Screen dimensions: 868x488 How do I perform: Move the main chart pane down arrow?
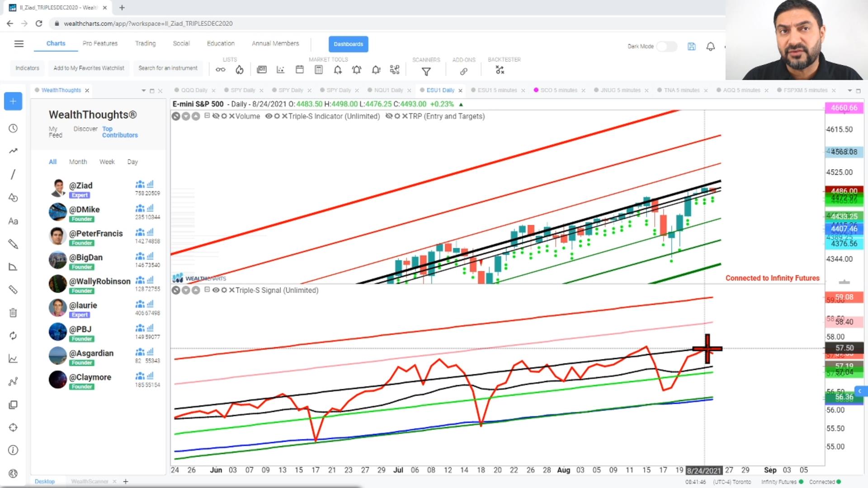[x=186, y=116]
